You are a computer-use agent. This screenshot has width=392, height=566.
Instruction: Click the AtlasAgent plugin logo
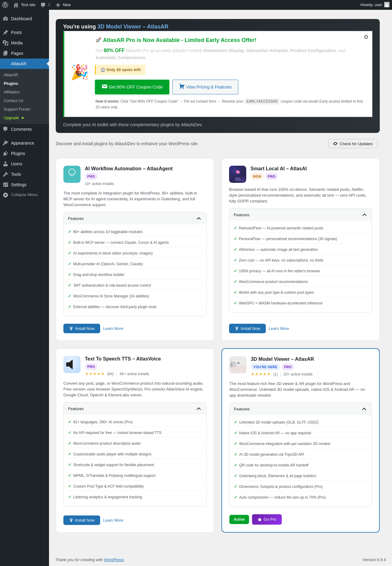point(72,174)
